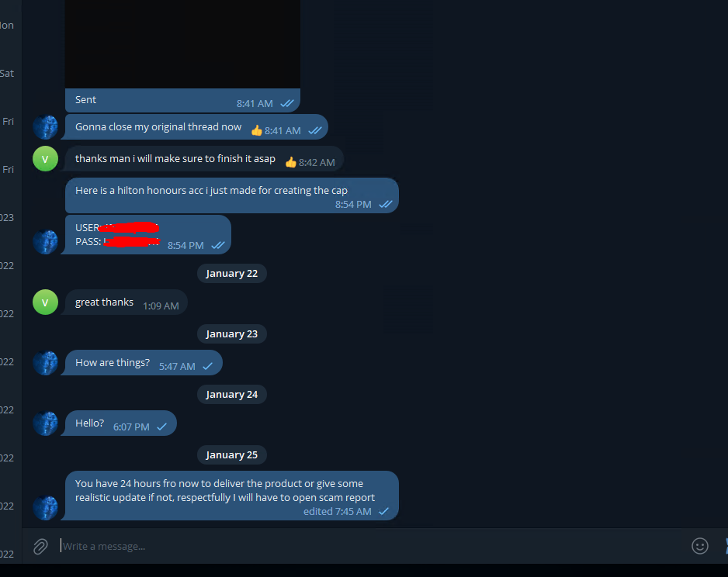Click the green V avatar beside 'thanks man'
This screenshot has height=577, width=728.
(46, 159)
